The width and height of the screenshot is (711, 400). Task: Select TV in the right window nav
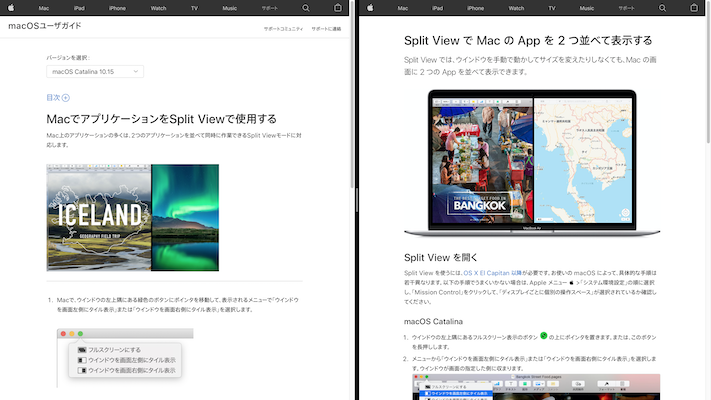coord(552,8)
